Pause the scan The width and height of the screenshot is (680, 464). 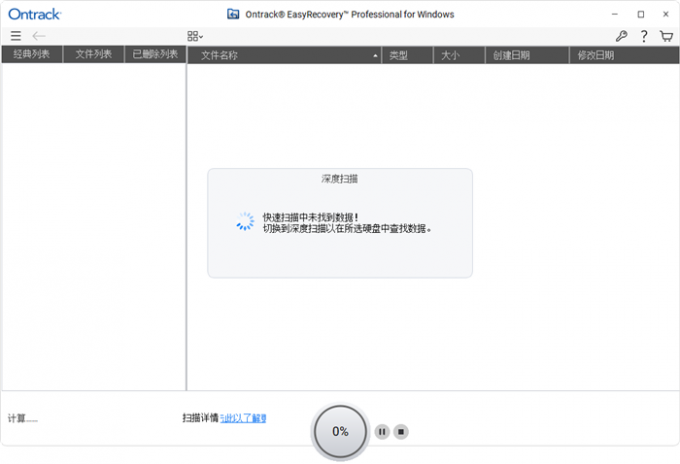(x=382, y=431)
